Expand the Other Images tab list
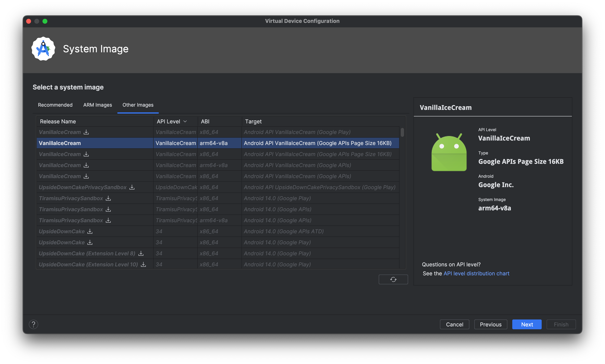Viewport: 605px width, 364px height. pyautogui.click(x=137, y=105)
